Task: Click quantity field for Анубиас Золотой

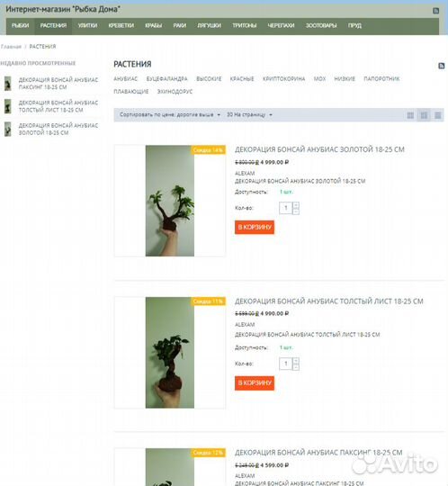Action: tap(286, 208)
